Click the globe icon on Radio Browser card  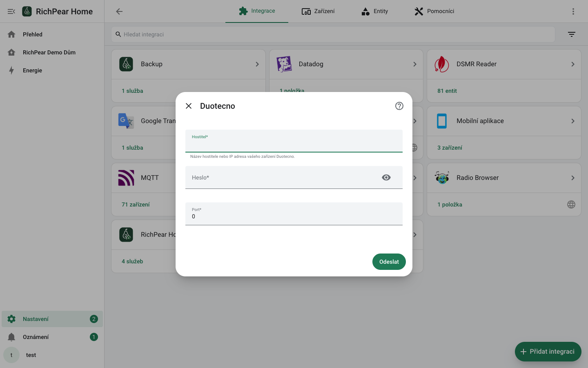(571, 204)
